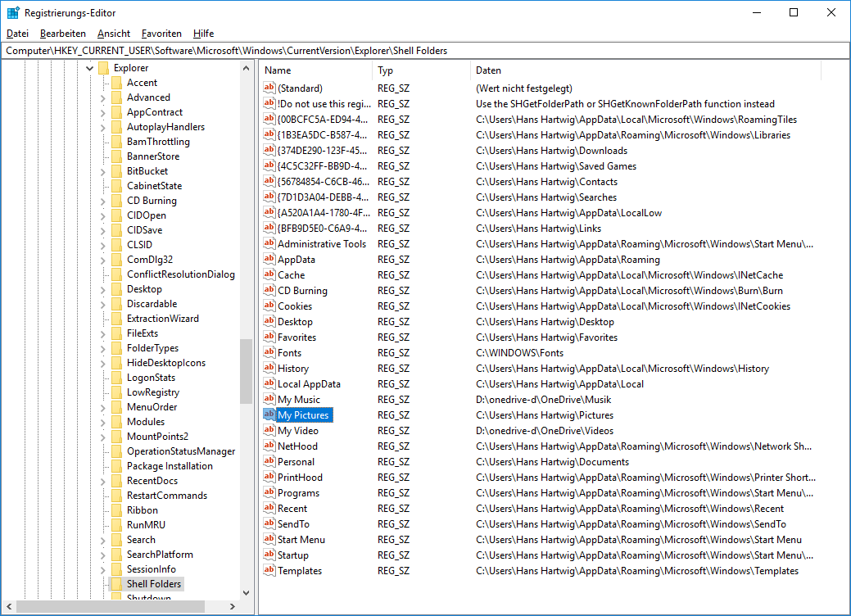The height and width of the screenshot is (616, 851).
Task: Collapse the Explorer key
Action: 90,68
